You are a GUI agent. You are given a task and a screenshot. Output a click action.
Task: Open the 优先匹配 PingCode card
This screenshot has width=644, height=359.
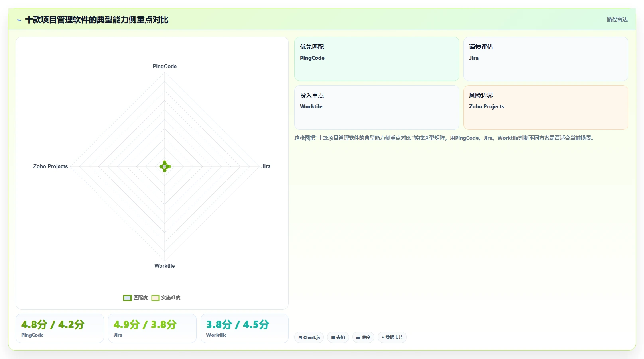click(376, 59)
